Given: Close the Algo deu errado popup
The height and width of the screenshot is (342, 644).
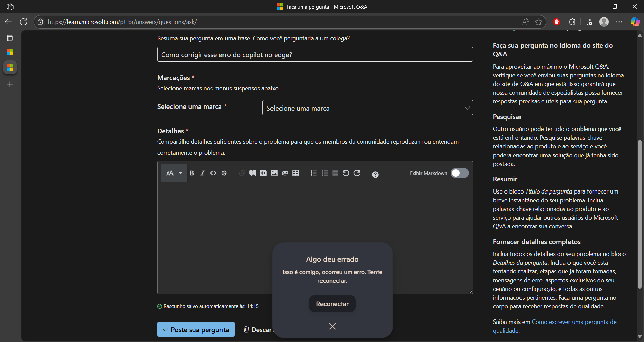Looking at the screenshot, I should (x=332, y=326).
